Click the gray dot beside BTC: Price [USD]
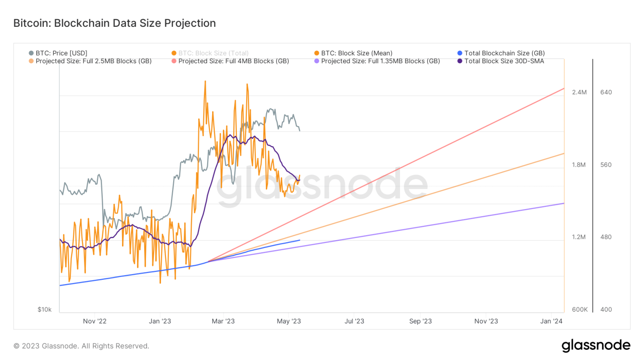 [31, 53]
